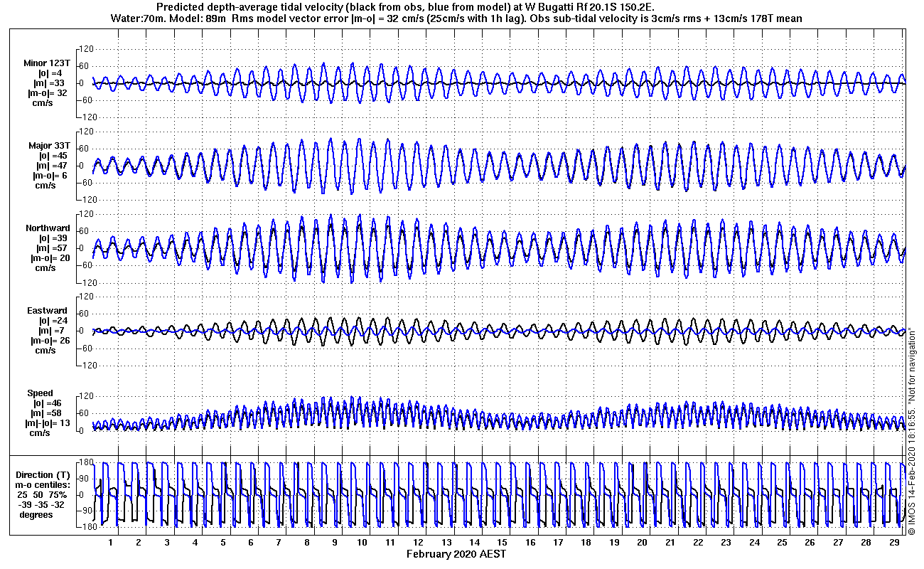924x569 pixels.
Task: Click the Direction (T) panel label
Action: pyautogui.click(x=44, y=474)
